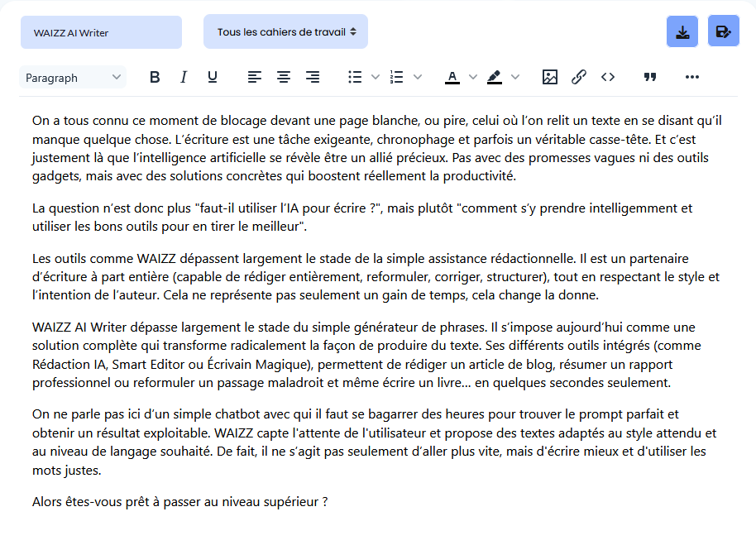Click paragraph starting "La question n'est donc plus"
This screenshot has width=756, height=545.
pos(362,218)
